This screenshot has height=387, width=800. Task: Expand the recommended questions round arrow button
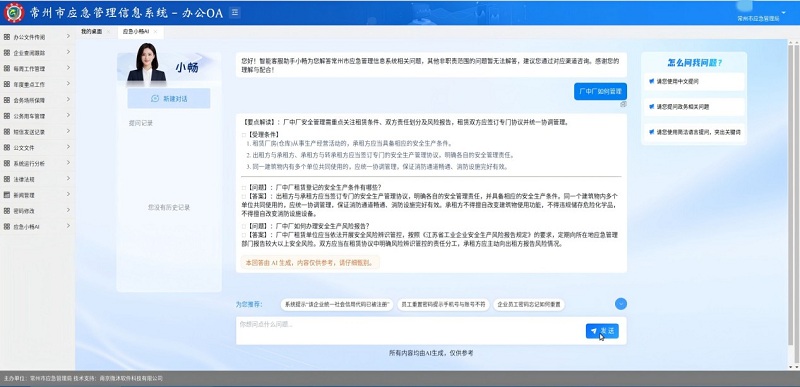621,304
